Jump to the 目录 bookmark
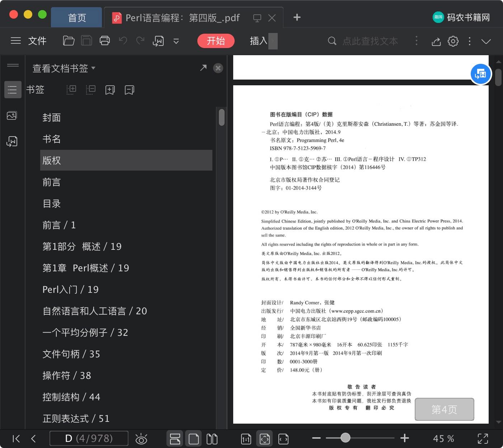The width and height of the screenshot is (503, 448). 126,204
